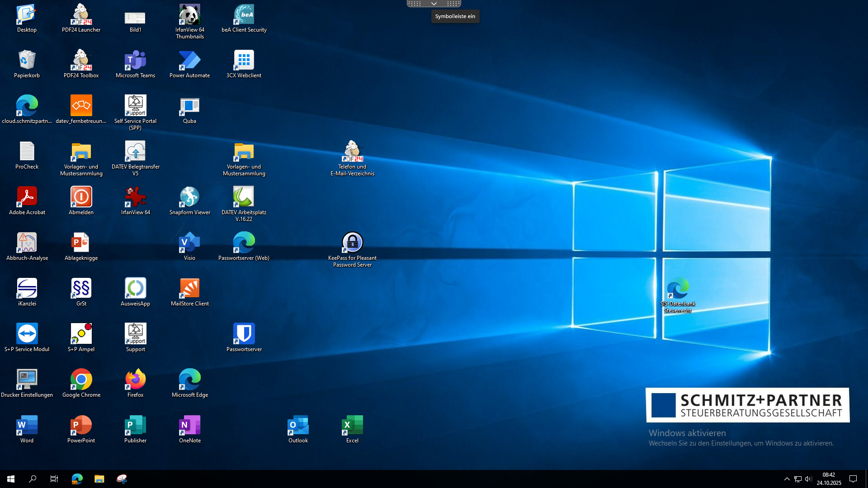Toggle the volume speaker tray icon
This screenshot has width=868, height=488.
(x=808, y=479)
